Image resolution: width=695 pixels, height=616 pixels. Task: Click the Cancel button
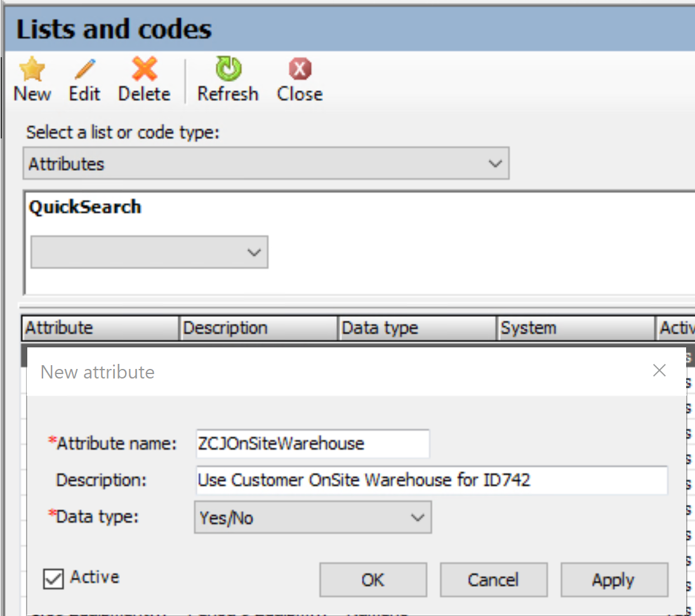[493, 580]
